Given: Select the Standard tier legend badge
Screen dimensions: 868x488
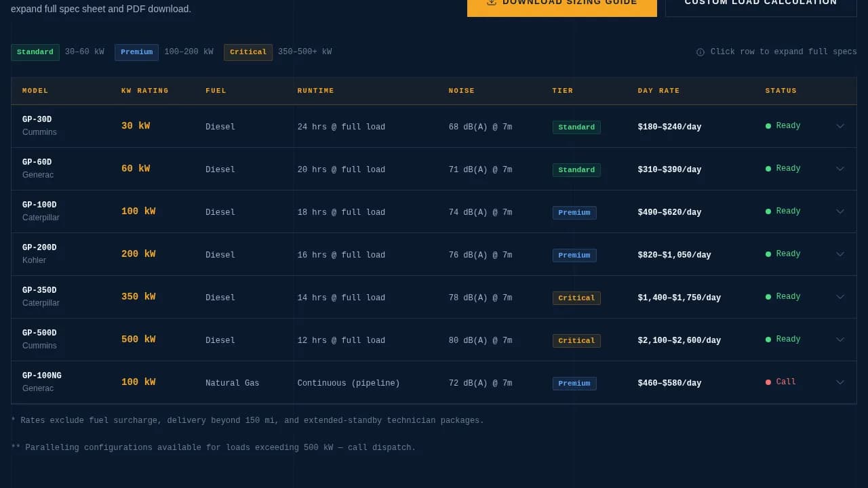Looking at the screenshot, I should coord(35,52).
